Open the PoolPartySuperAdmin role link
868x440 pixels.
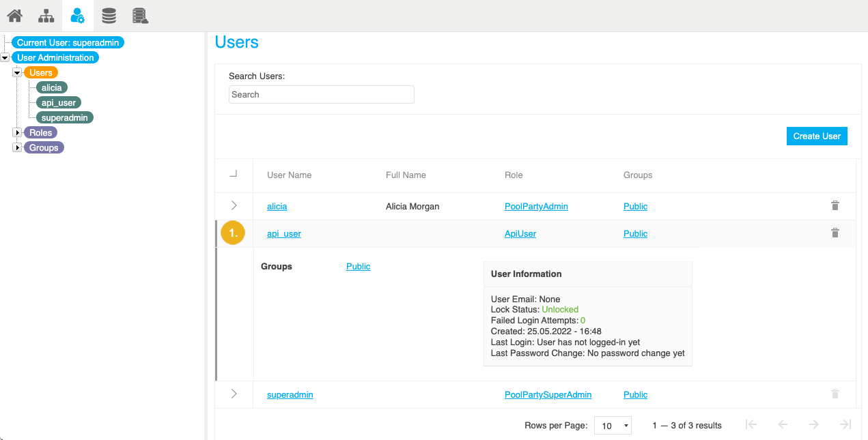[548, 394]
